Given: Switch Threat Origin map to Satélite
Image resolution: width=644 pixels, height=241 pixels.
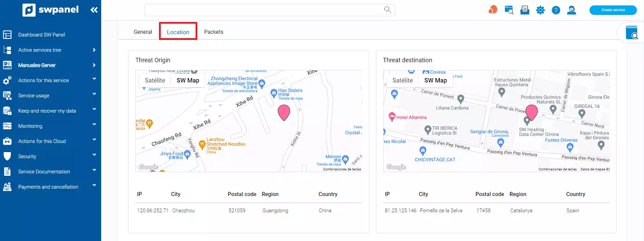Looking at the screenshot, I should (x=155, y=80).
